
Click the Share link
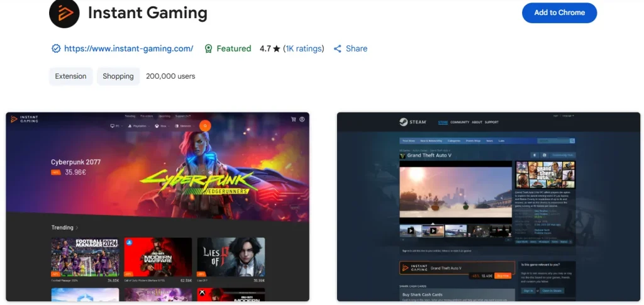point(356,48)
